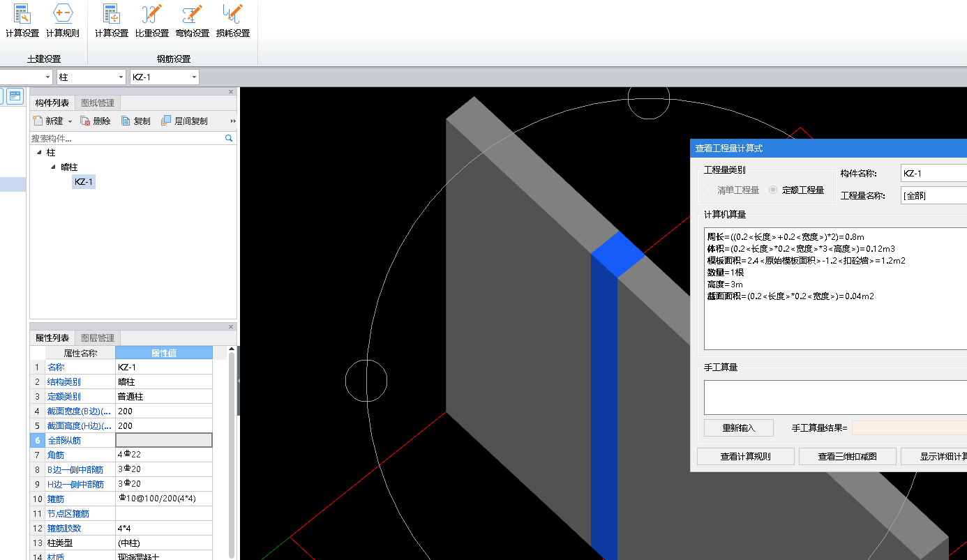Click the blue window-layout icon left of 构件列表
The height and width of the screenshot is (560, 967).
pos(15,96)
